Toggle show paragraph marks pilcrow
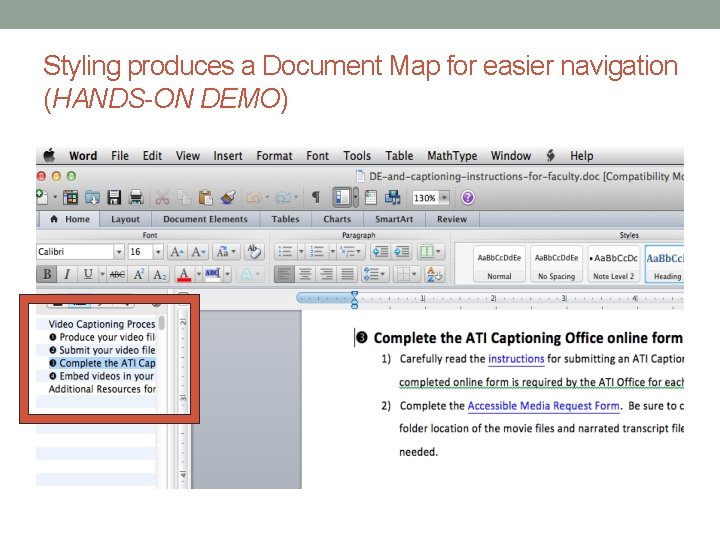Screen dimensions: 720x540 click(315, 197)
